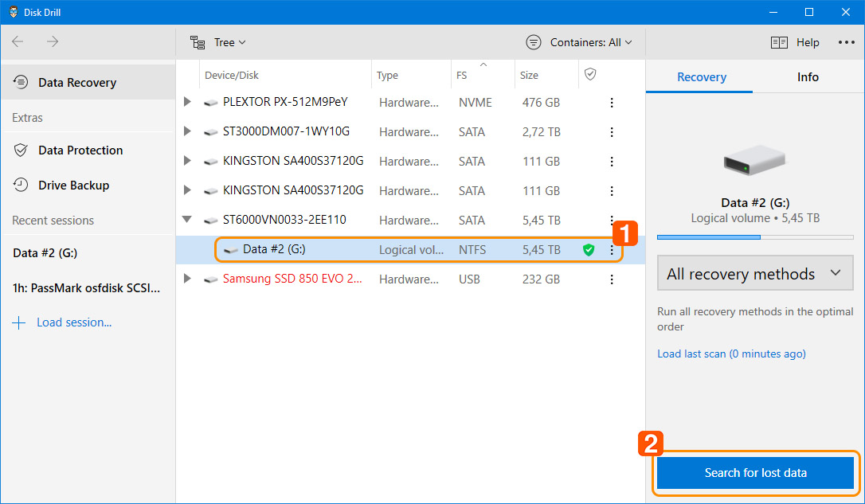Screen dimensions: 865x504
Task: Expand the ST3000DM007-1WY10G disk
Action: click(187, 131)
